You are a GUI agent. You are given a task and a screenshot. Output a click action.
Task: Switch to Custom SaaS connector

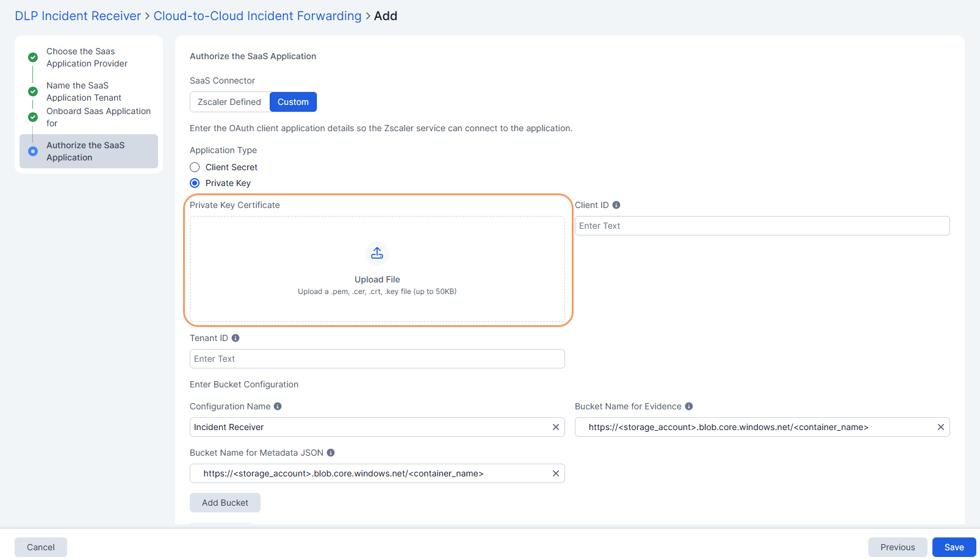293,102
